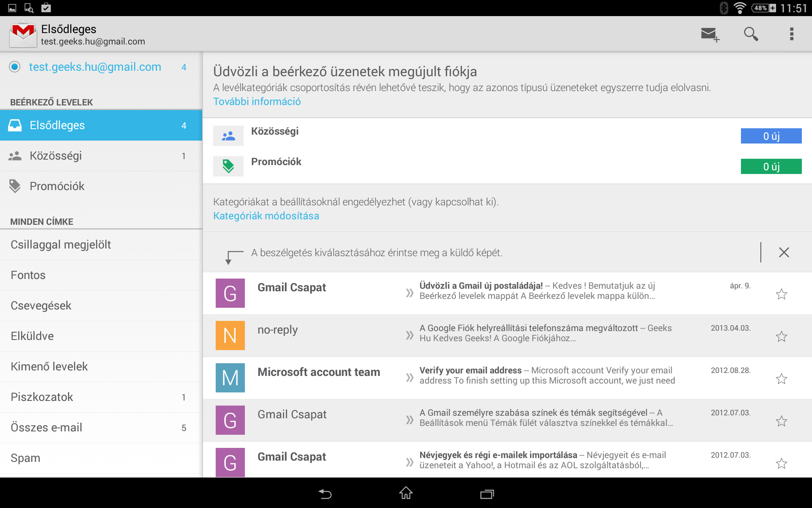
Task: Tap the Közösségi people icon in promo card
Action: pos(228,136)
